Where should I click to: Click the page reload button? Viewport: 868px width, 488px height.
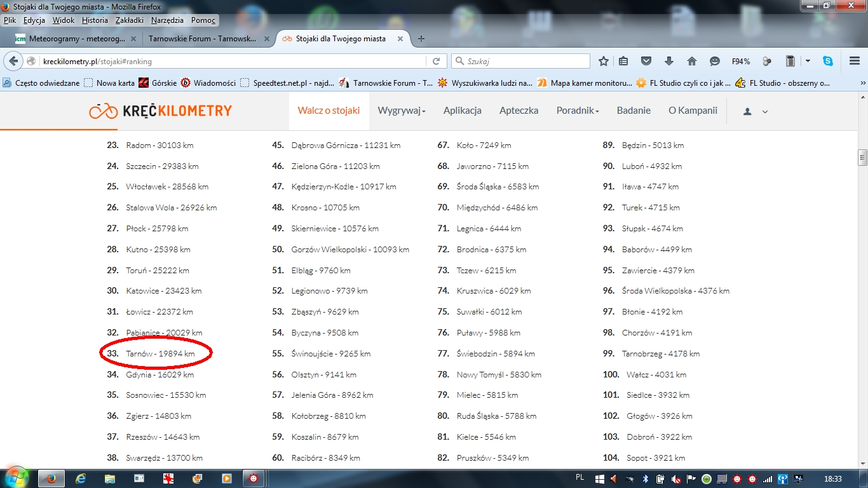(x=436, y=62)
